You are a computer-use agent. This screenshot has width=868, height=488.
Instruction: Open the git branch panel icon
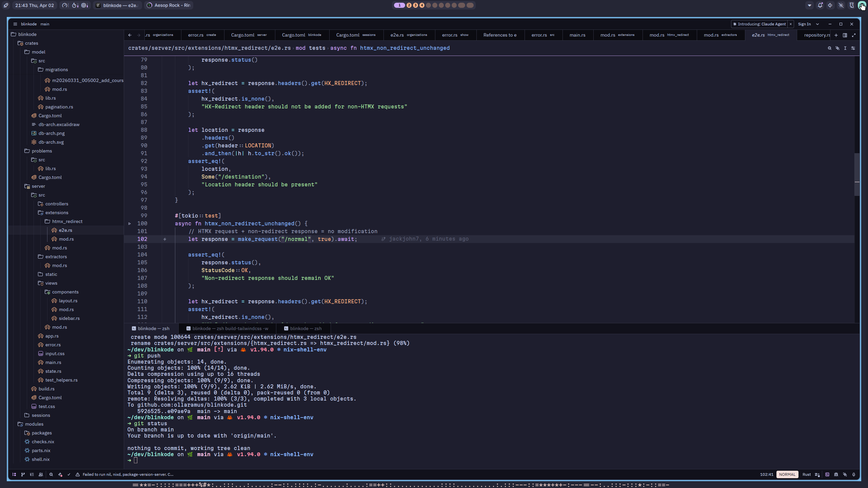click(23, 474)
